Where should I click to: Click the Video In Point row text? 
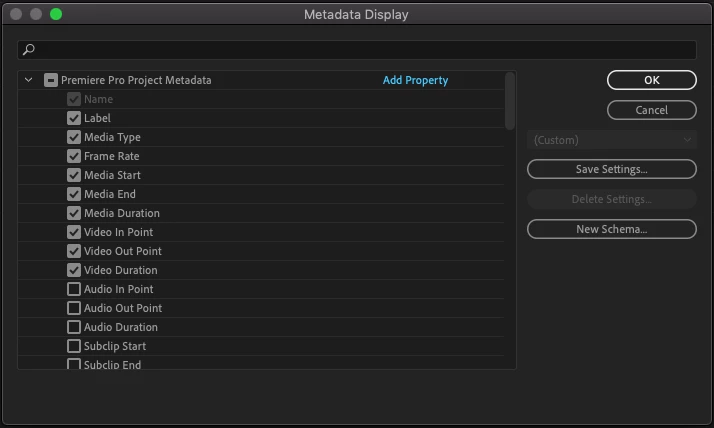tap(118, 232)
